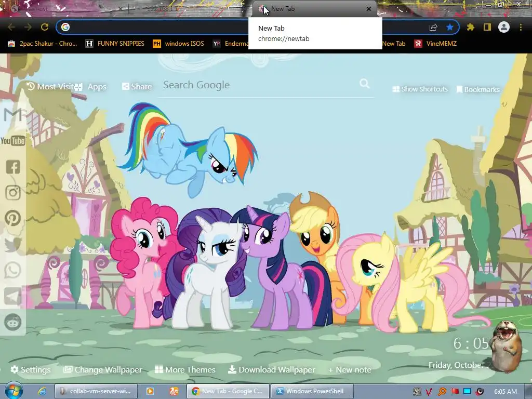Open the Most Visited list
Screen dimensions: 532x399
click(50, 87)
